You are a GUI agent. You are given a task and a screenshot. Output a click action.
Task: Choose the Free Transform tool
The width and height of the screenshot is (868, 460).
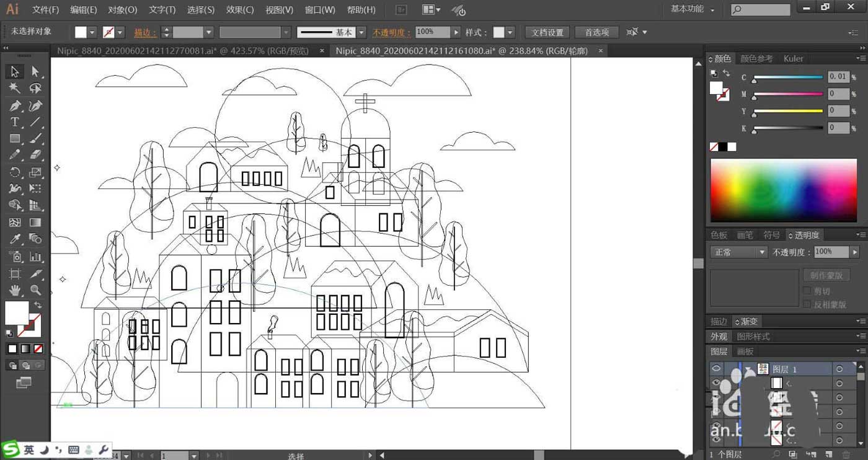click(x=35, y=188)
